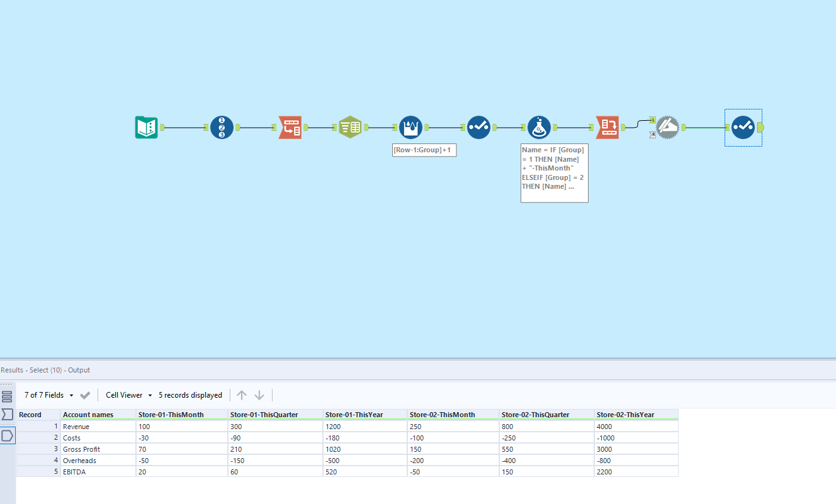Click the formula annotation box under the Formula tool

tap(554, 174)
